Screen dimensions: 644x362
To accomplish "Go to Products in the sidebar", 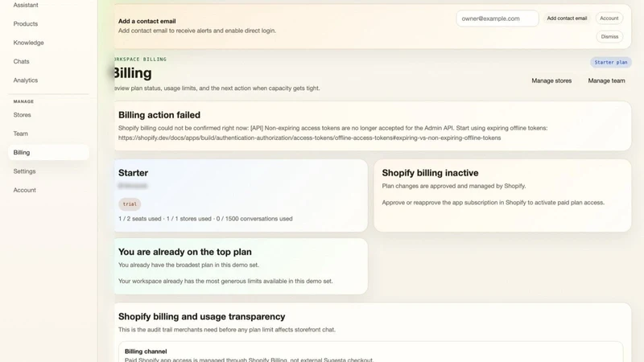I will [x=26, y=24].
